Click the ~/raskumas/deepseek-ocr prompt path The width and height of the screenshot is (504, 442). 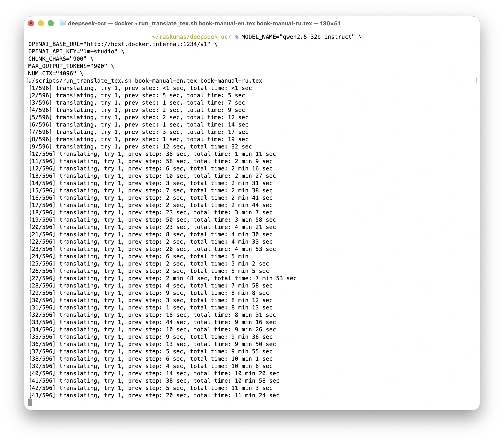tap(192, 37)
